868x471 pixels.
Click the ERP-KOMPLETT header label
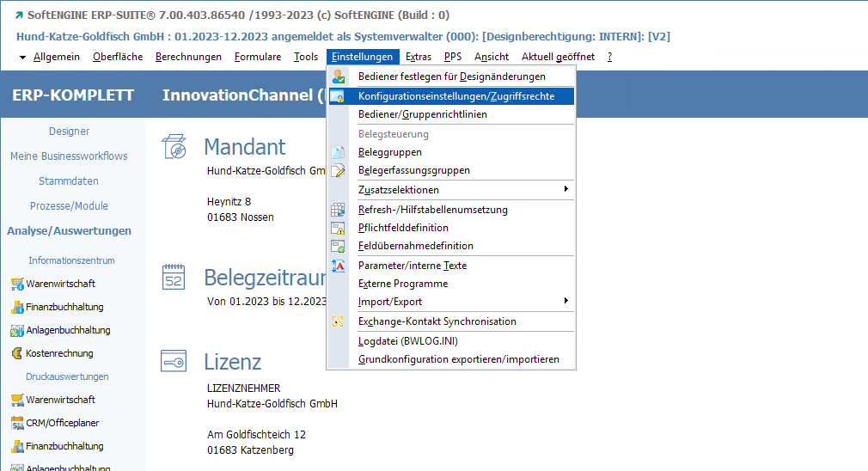pyautogui.click(x=73, y=95)
